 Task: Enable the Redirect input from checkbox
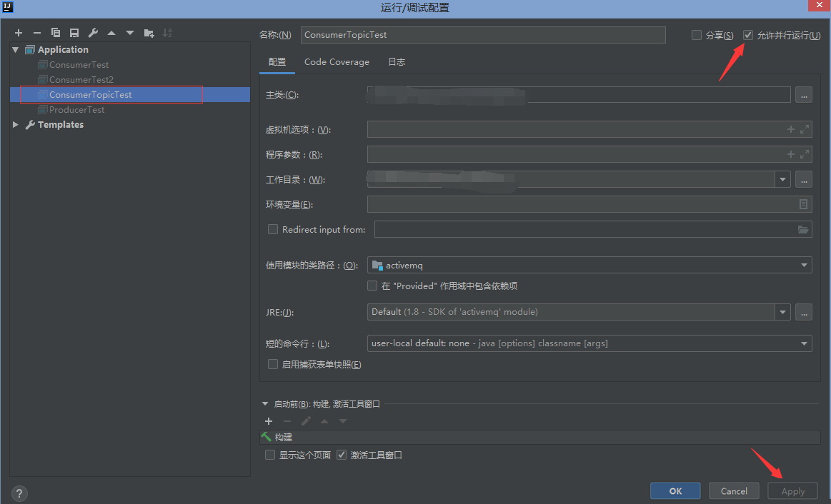point(272,229)
